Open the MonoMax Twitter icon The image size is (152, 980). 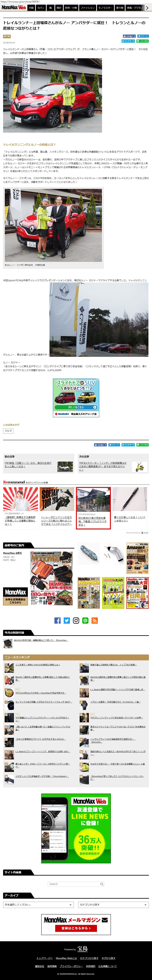click(x=67, y=621)
